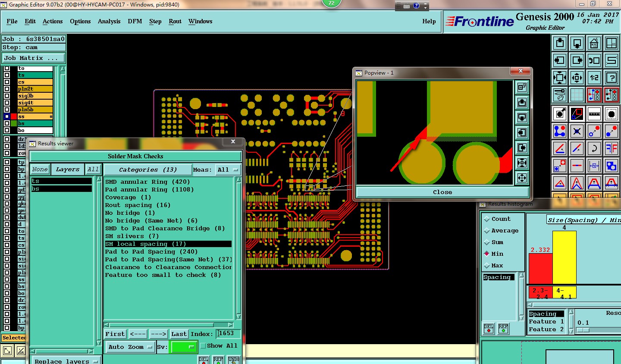Viewport: 621px width, 364px height.
Task: Toggle the grid display icon
Action: [x=577, y=94]
